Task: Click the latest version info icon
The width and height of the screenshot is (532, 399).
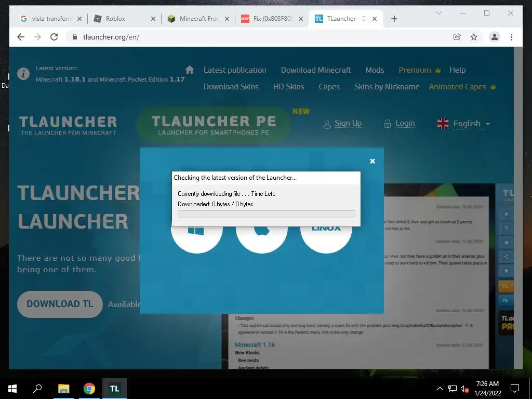Action: (x=23, y=74)
